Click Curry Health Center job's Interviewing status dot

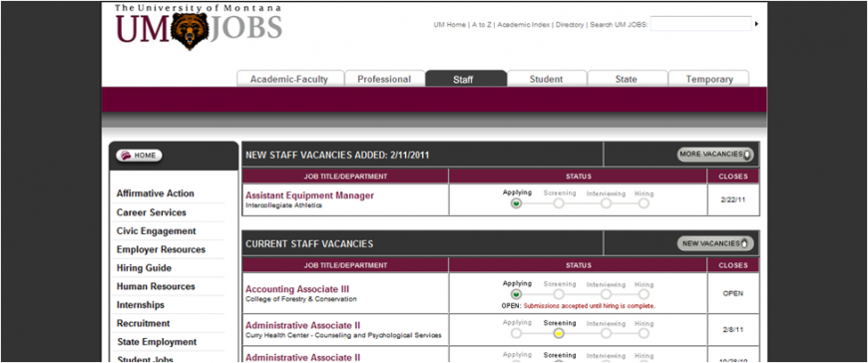click(x=607, y=333)
